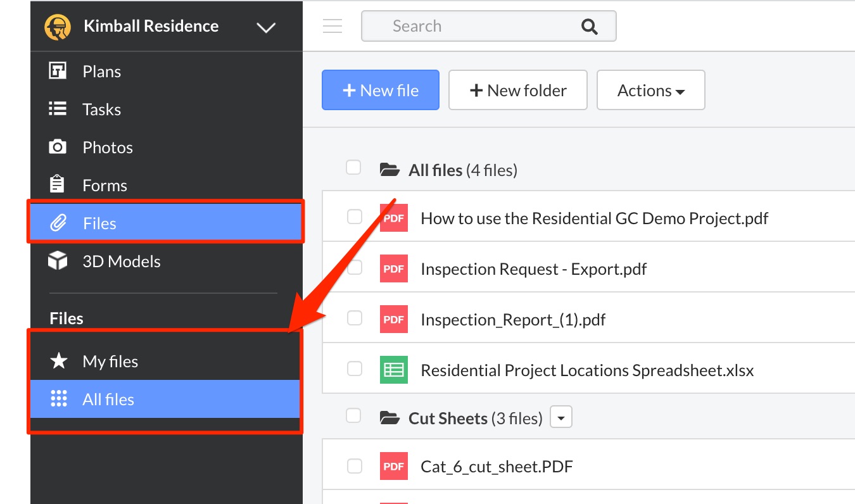
Task: Go to Plans in the sidebar
Action: (101, 72)
